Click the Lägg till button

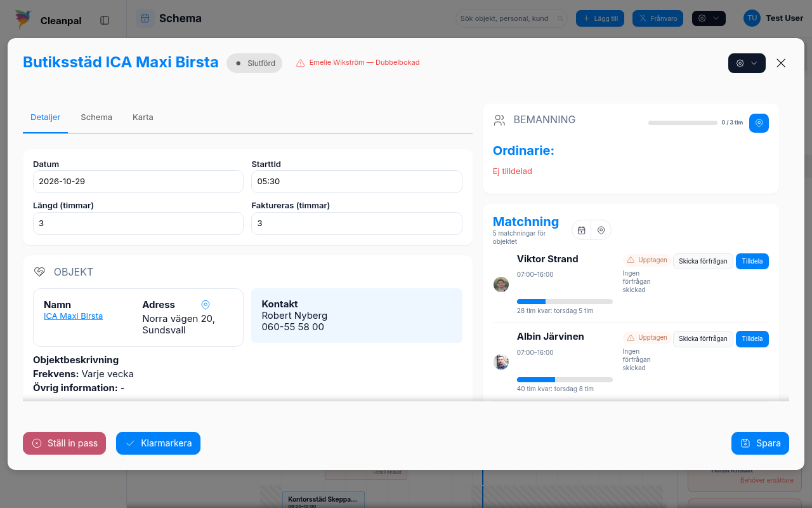600,18
